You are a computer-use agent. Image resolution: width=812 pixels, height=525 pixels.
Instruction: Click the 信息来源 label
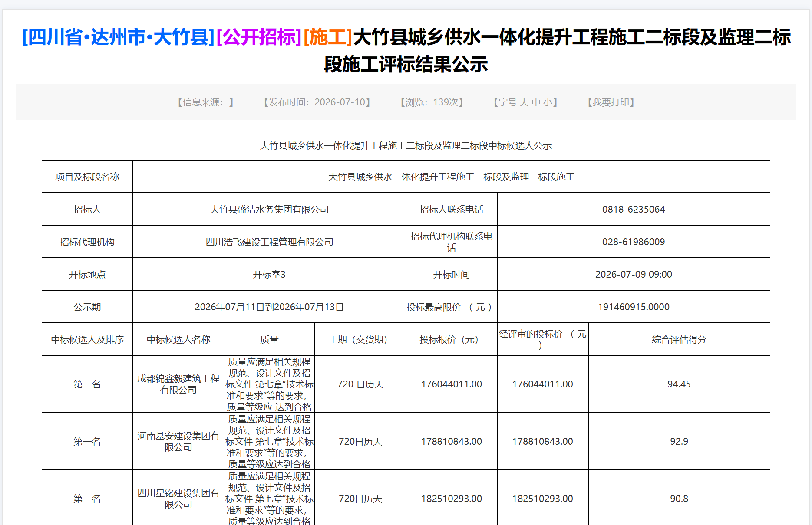pos(205,102)
